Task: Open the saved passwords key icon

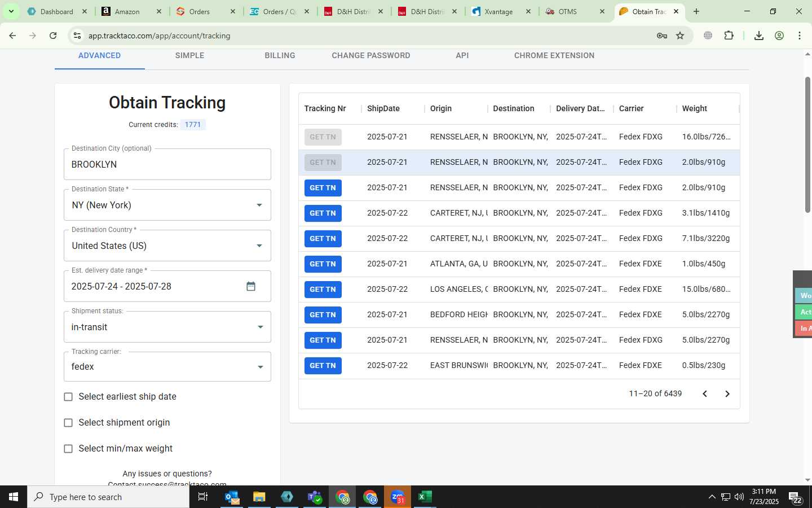Action: (662, 36)
